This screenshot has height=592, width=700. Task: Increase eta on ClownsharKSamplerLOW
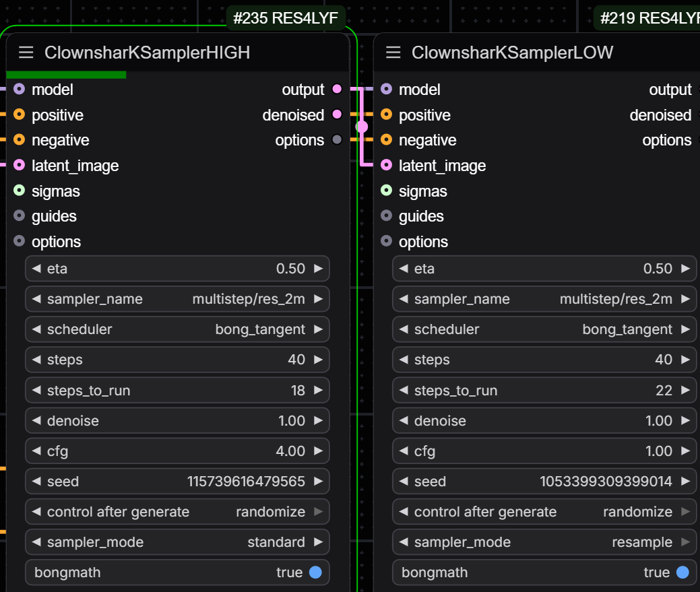(685, 269)
